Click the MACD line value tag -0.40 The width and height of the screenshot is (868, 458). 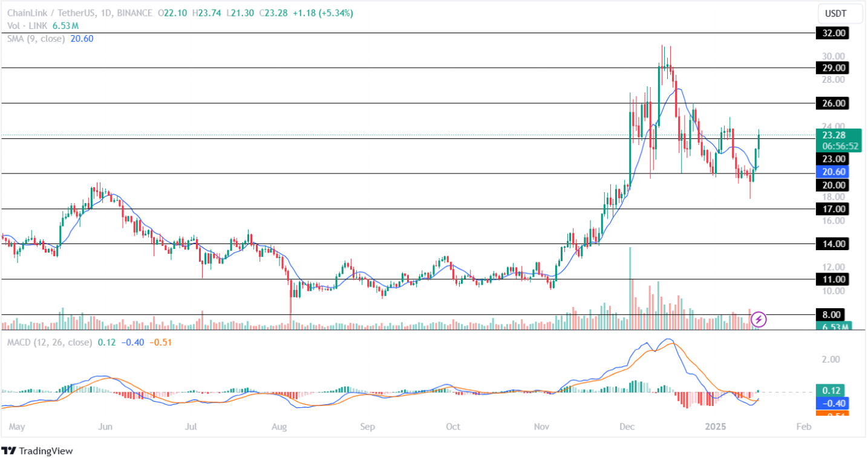tap(834, 403)
